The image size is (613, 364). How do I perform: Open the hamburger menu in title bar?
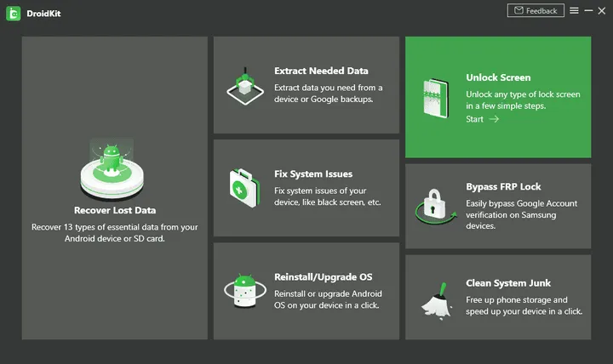pyautogui.click(x=575, y=10)
